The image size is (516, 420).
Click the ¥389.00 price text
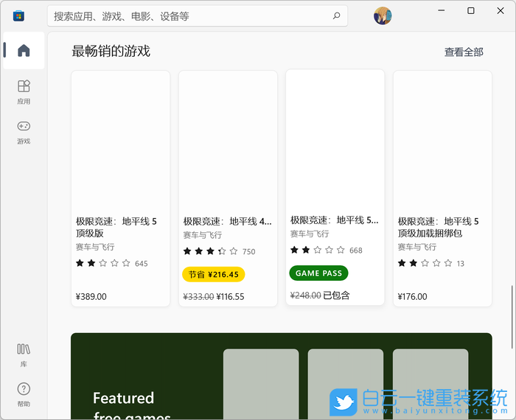(x=91, y=297)
